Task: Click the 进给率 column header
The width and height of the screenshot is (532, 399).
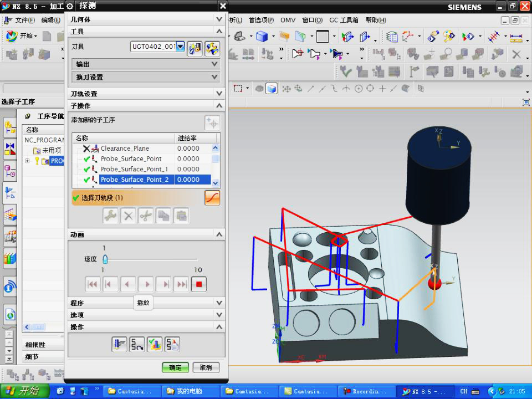Action: 196,138
